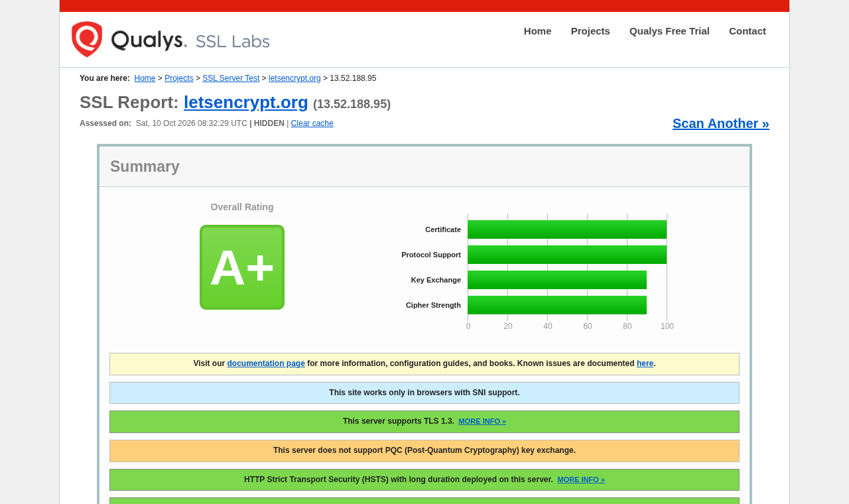Click the Cipher Strength score bar

[x=557, y=305]
